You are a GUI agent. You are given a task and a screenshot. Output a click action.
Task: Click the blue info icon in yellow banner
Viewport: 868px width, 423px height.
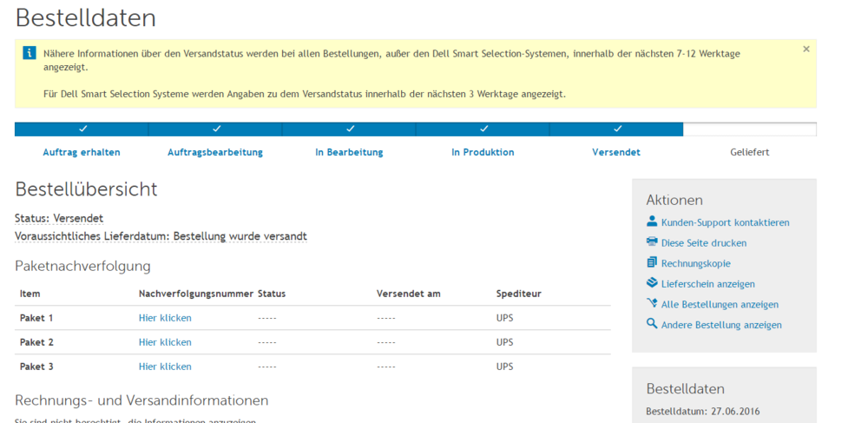(30, 53)
